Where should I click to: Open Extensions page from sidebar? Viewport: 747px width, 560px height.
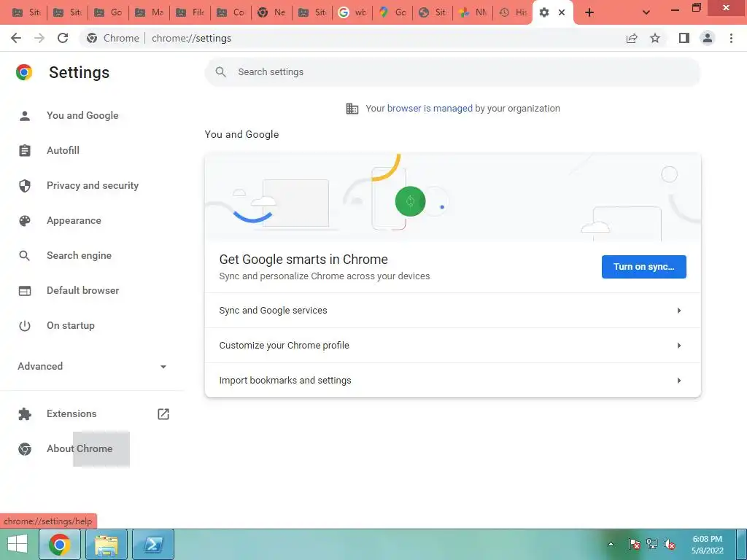(71, 414)
